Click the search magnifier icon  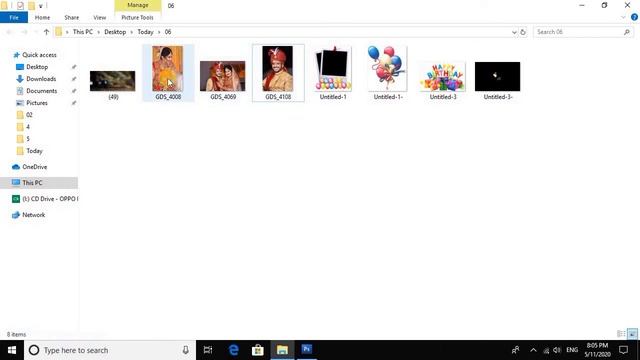click(627, 32)
